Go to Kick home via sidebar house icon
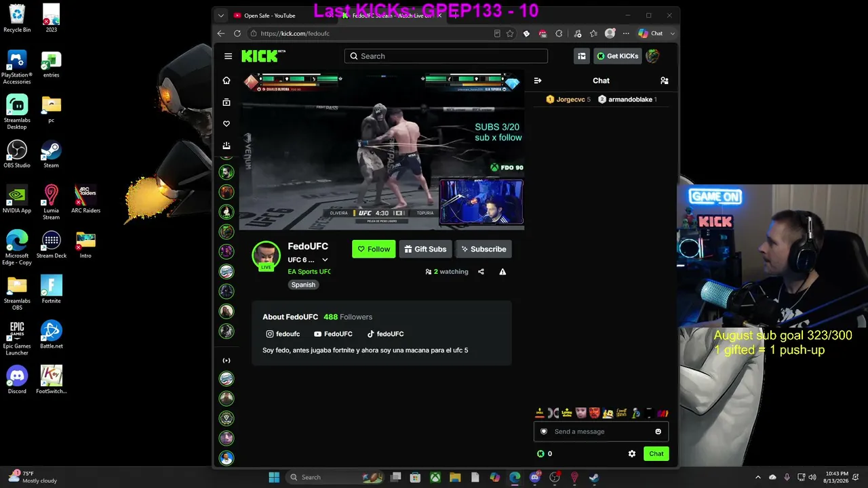868x488 pixels. point(226,81)
